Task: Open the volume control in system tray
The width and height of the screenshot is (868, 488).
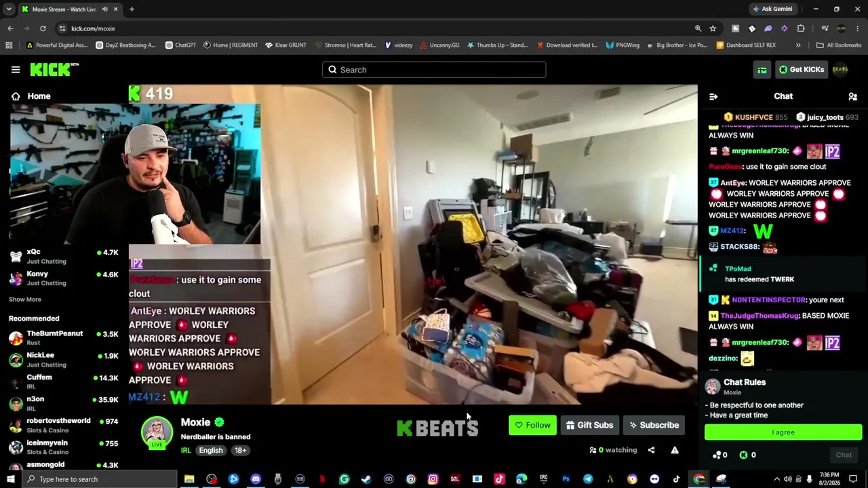Action: [x=788, y=479]
